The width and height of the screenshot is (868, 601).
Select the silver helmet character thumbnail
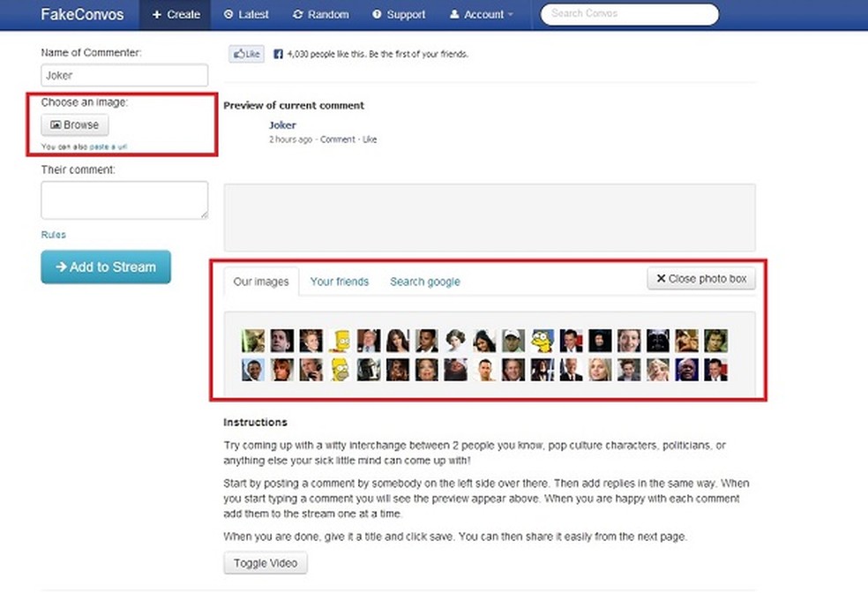369,370
